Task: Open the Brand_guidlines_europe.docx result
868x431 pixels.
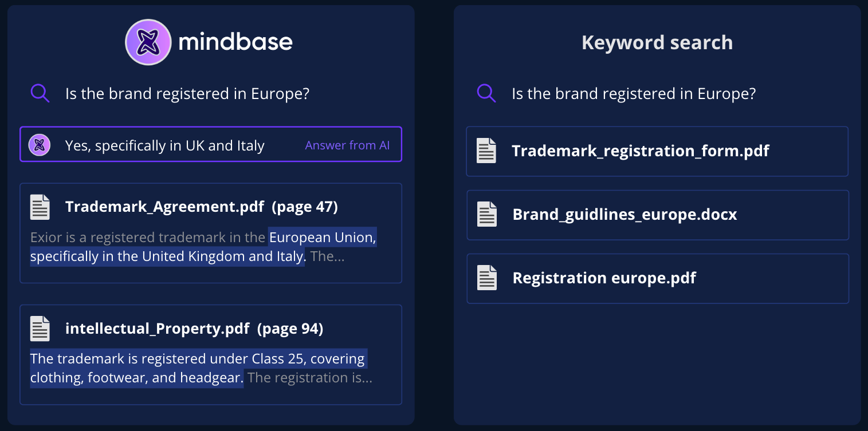Action: (625, 214)
